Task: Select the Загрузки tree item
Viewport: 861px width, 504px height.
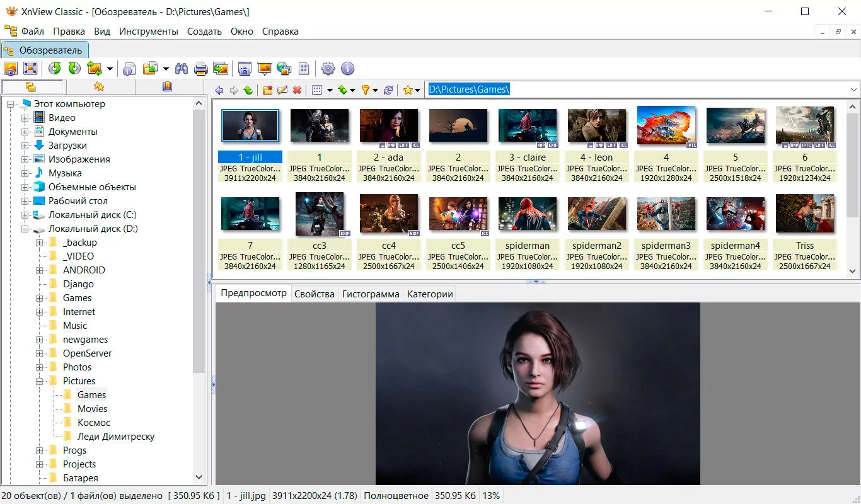Action: pos(67,146)
